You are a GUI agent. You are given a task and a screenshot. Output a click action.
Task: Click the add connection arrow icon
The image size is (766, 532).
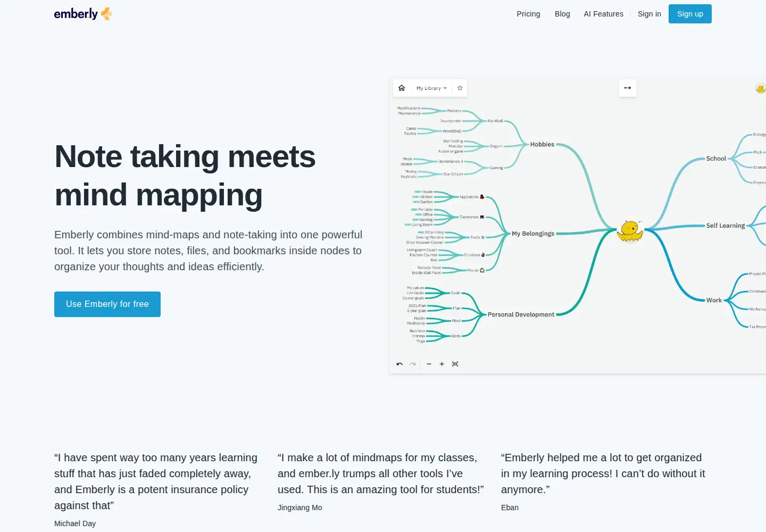click(628, 88)
